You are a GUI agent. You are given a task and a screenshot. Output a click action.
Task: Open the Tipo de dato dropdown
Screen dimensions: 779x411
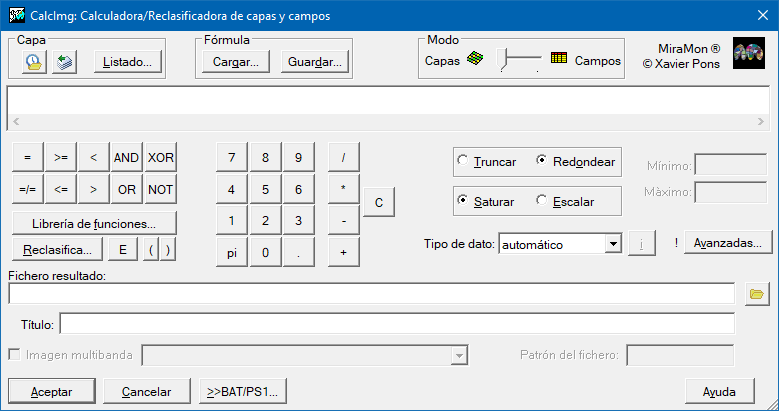[x=613, y=244]
